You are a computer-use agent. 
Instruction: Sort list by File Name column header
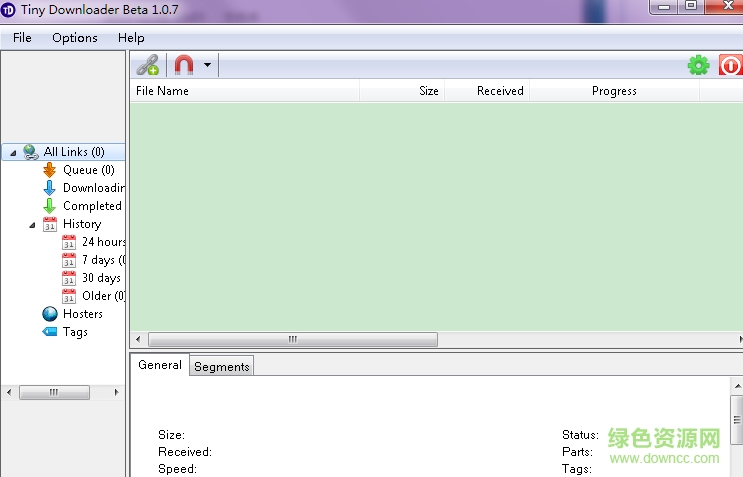tap(162, 91)
